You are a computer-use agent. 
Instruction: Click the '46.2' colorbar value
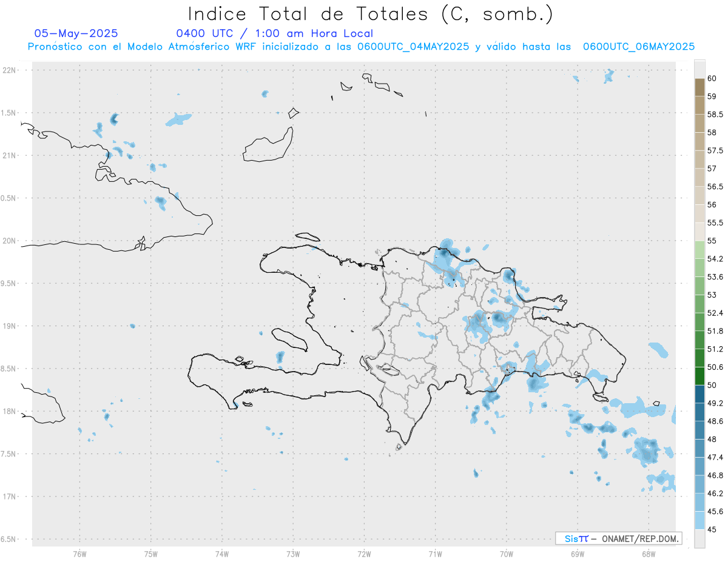tap(715, 493)
